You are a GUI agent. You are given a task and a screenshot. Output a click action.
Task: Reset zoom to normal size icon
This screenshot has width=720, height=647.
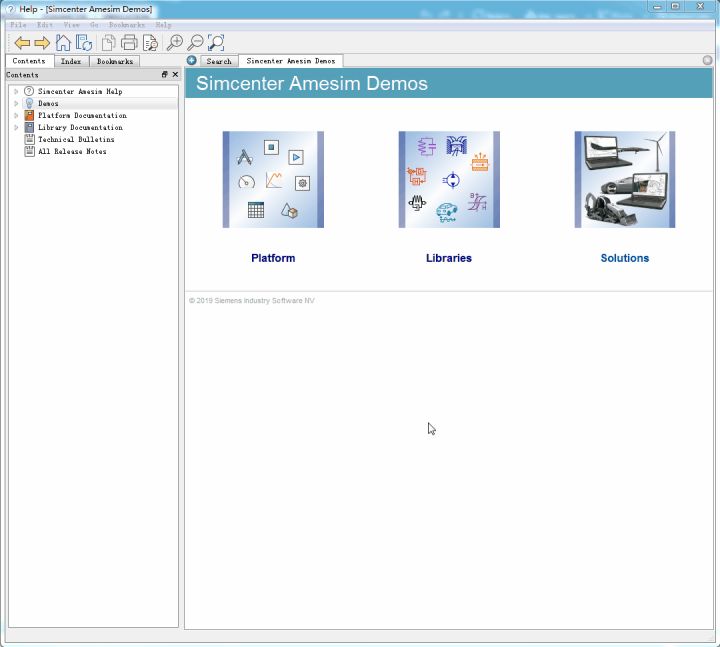click(x=216, y=43)
